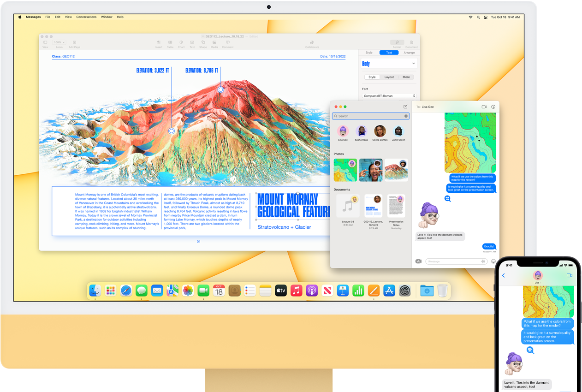Record an audio message with waveform icon

(x=483, y=261)
